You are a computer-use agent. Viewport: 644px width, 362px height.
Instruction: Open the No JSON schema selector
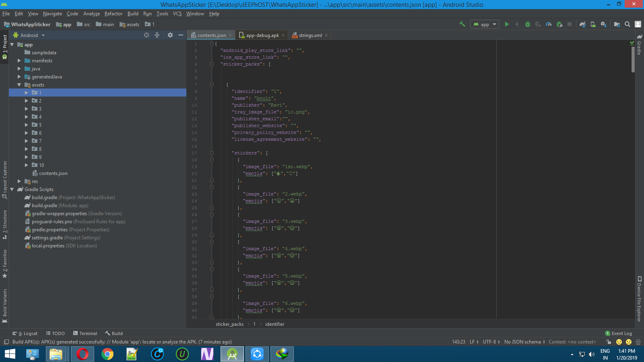(524, 342)
